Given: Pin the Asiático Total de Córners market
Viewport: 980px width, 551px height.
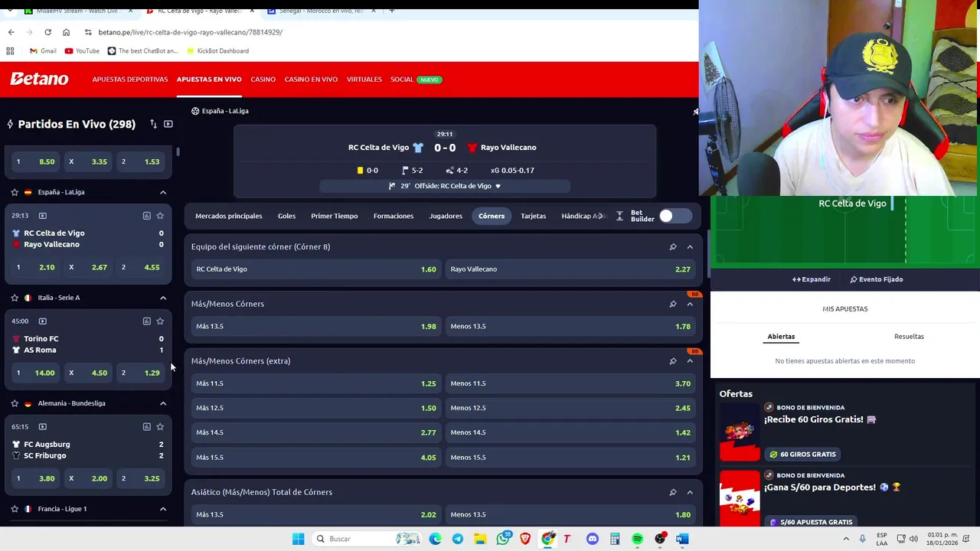Looking at the screenshot, I should click(x=673, y=492).
